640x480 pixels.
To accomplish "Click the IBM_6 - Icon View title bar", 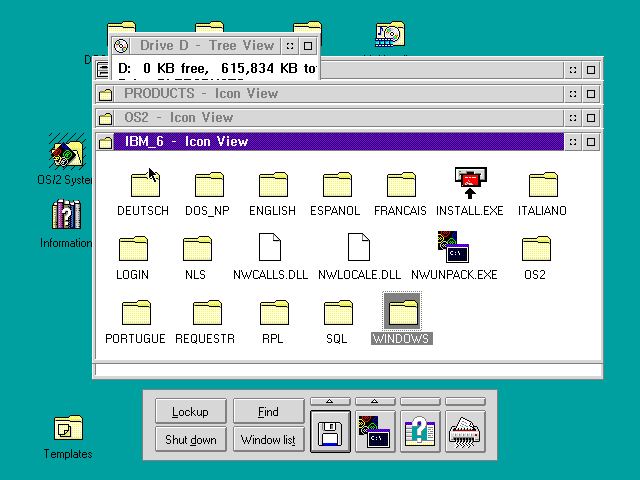I will coord(338,142).
